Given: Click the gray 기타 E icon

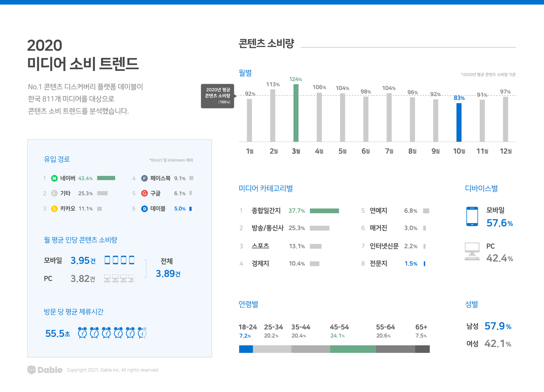Looking at the screenshot, I should [54, 193].
